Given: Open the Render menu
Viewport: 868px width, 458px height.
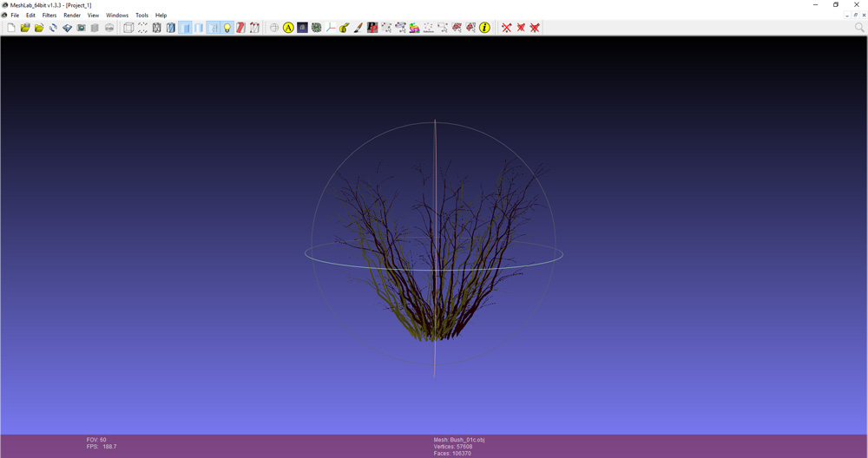Looking at the screenshot, I should [x=72, y=16].
